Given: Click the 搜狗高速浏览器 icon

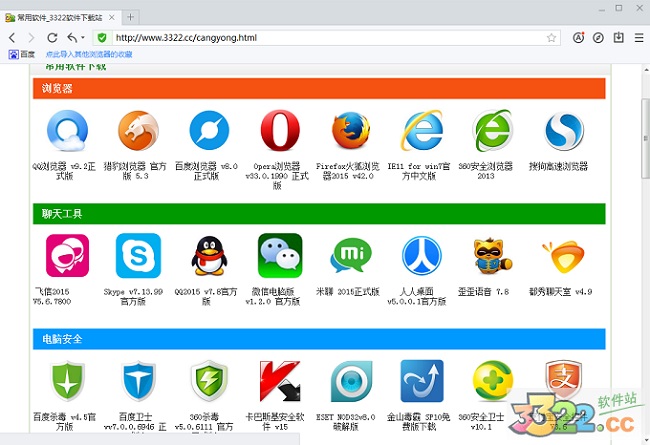Looking at the screenshot, I should click(x=564, y=131).
